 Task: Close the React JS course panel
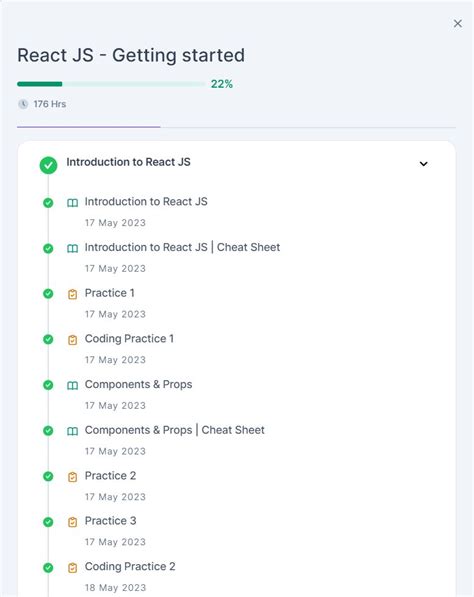coord(458,24)
